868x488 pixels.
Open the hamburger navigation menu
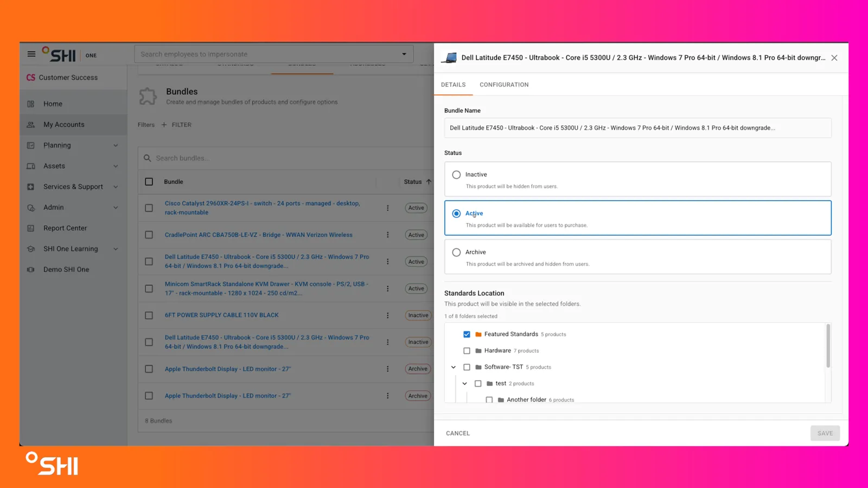31,54
